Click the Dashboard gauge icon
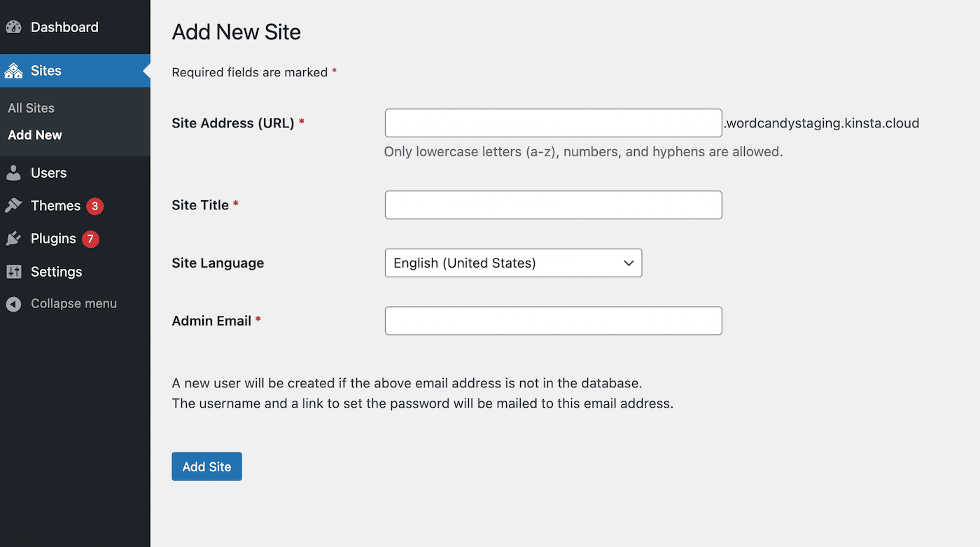The height and width of the screenshot is (547, 980). pos(13,27)
